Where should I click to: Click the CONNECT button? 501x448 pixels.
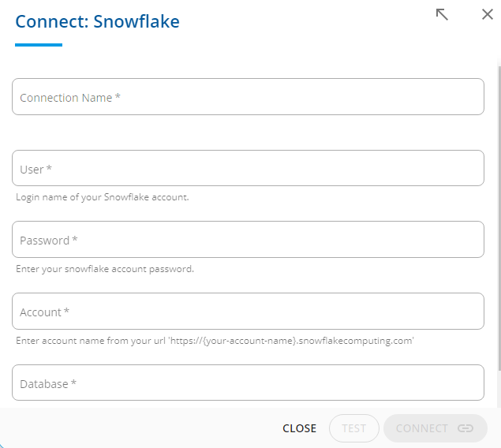tap(436, 428)
